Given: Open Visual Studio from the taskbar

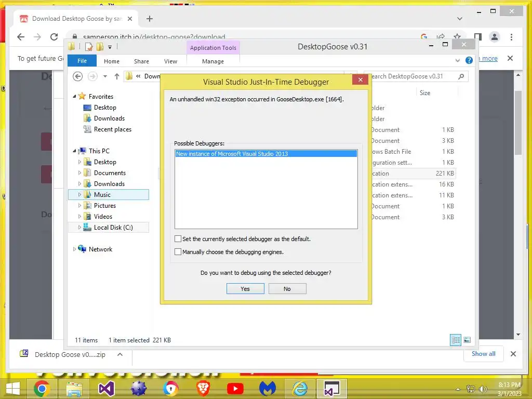Looking at the screenshot, I should click(x=106, y=389).
